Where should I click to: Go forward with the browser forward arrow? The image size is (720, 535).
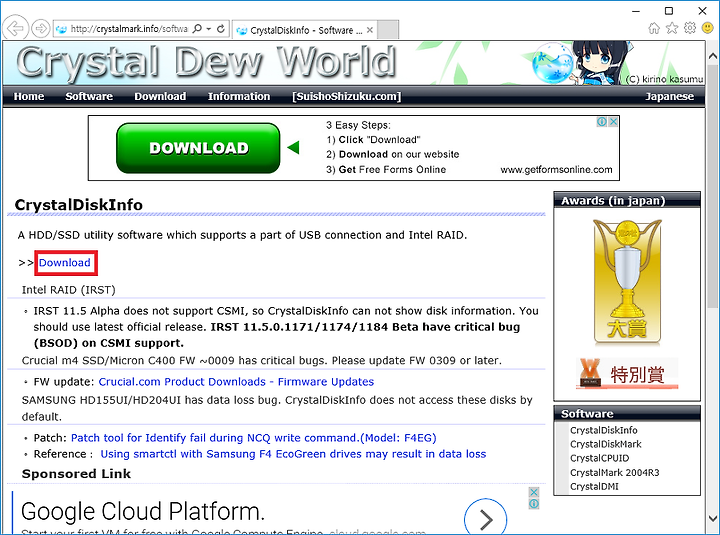point(40,28)
